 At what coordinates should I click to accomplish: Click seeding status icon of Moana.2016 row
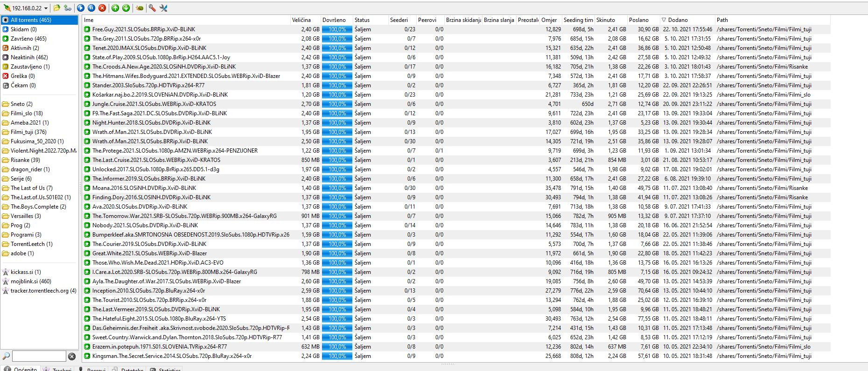coord(87,188)
